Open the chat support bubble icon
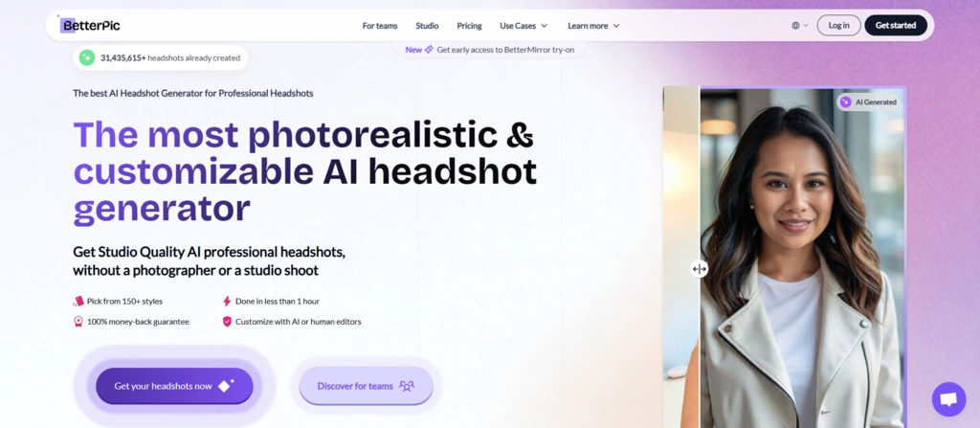 tap(948, 399)
